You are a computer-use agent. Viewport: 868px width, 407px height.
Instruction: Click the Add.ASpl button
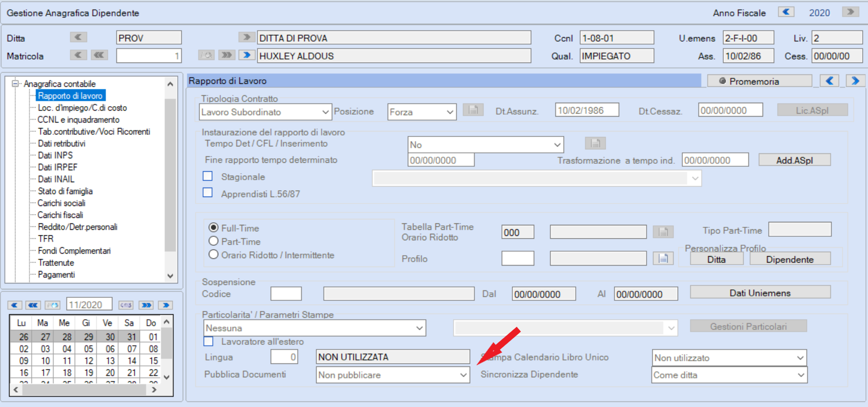pos(794,160)
